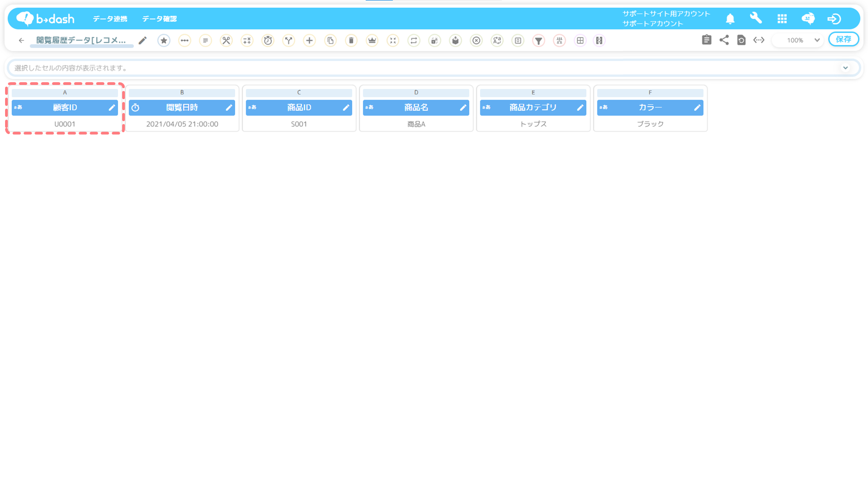Edit the 商品名 column with its pencil

click(x=463, y=107)
